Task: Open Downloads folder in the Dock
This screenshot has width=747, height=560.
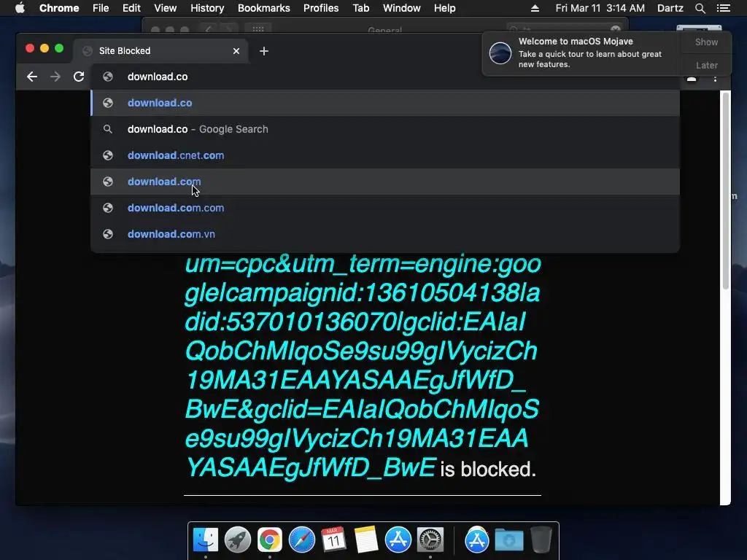Action: pos(508,540)
